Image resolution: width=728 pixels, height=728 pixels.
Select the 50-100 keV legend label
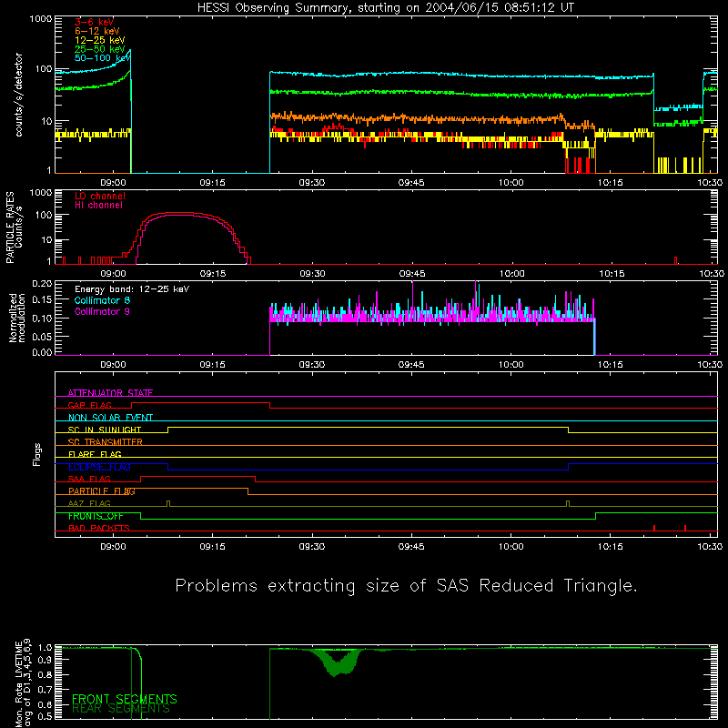coord(102,58)
